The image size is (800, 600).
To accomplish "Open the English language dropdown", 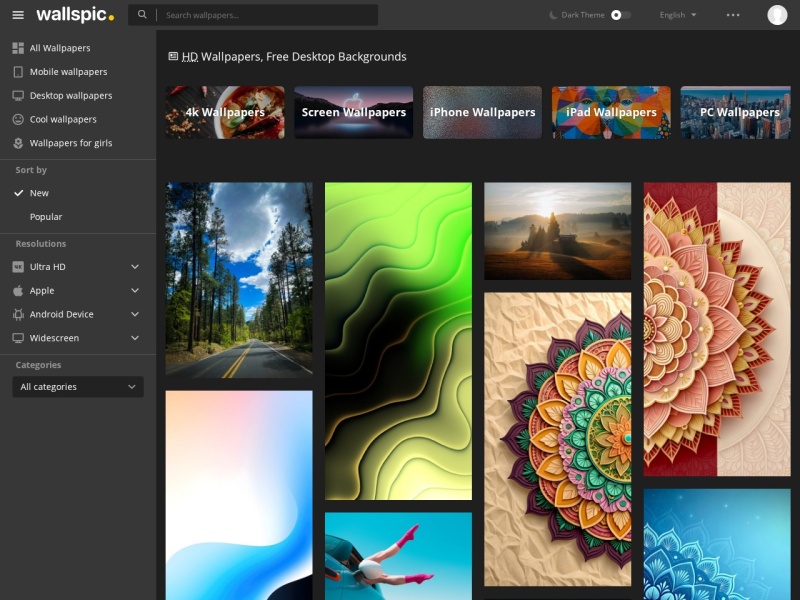I will [678, 15].
